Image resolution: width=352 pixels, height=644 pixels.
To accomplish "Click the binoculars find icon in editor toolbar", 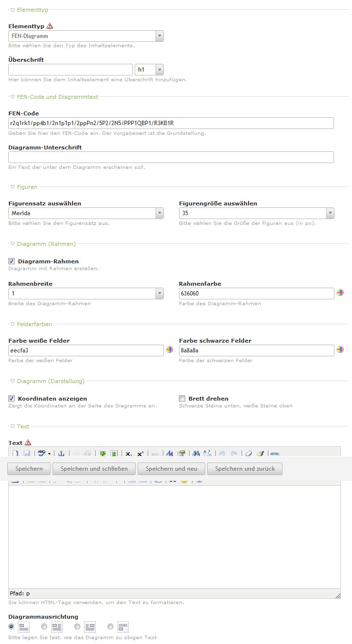I will [x=196, y=453].
